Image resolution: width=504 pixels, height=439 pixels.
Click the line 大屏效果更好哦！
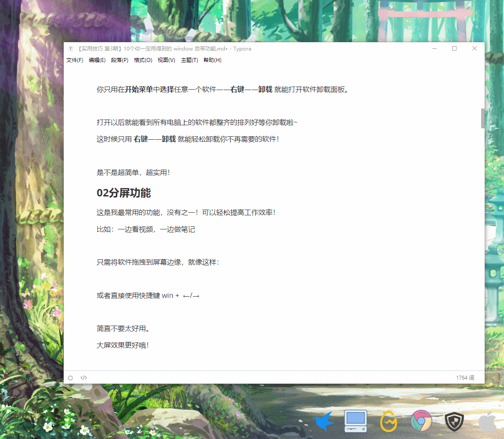(x=123, y=345)
